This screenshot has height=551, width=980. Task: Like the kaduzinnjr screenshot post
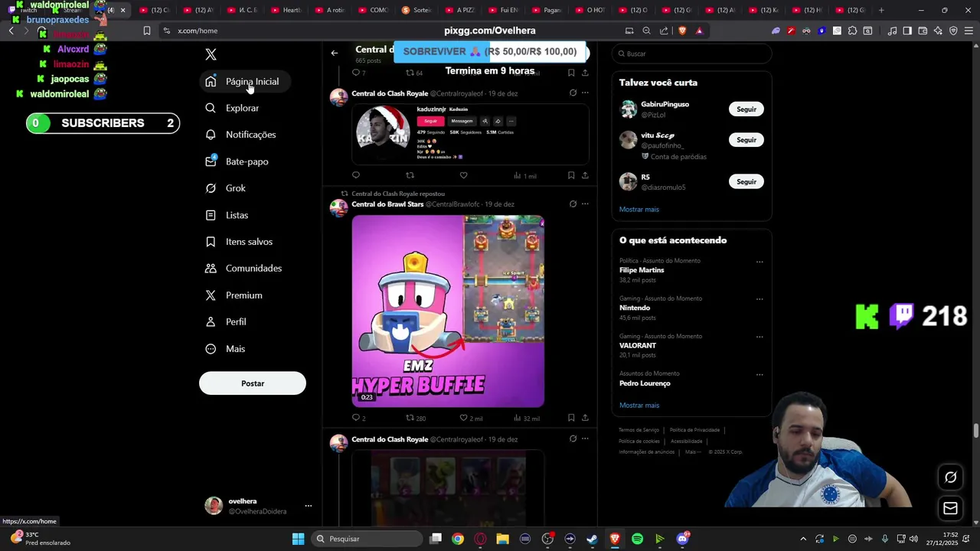click(x=463, y=175)
